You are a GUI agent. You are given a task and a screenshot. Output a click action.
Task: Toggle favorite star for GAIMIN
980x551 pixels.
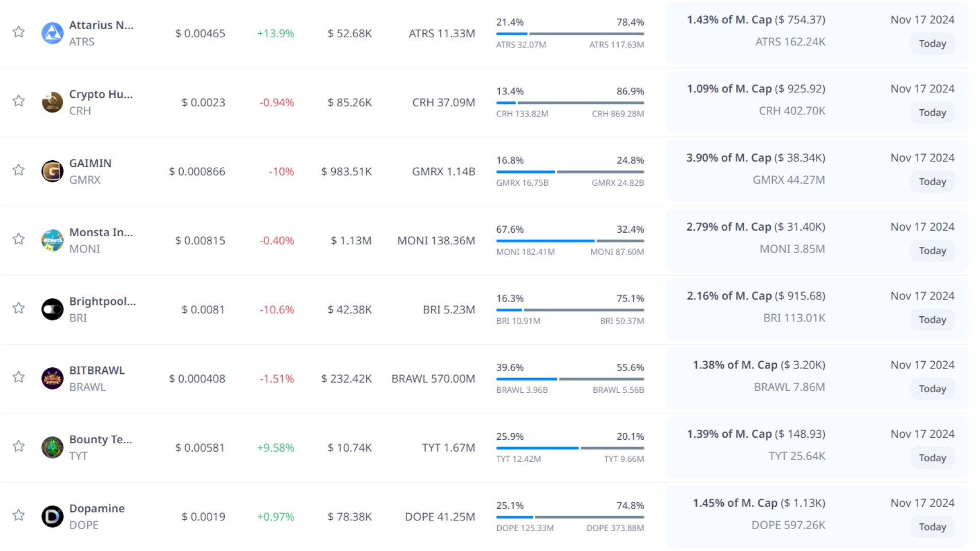pyautogui.click(x=19, y=170)
